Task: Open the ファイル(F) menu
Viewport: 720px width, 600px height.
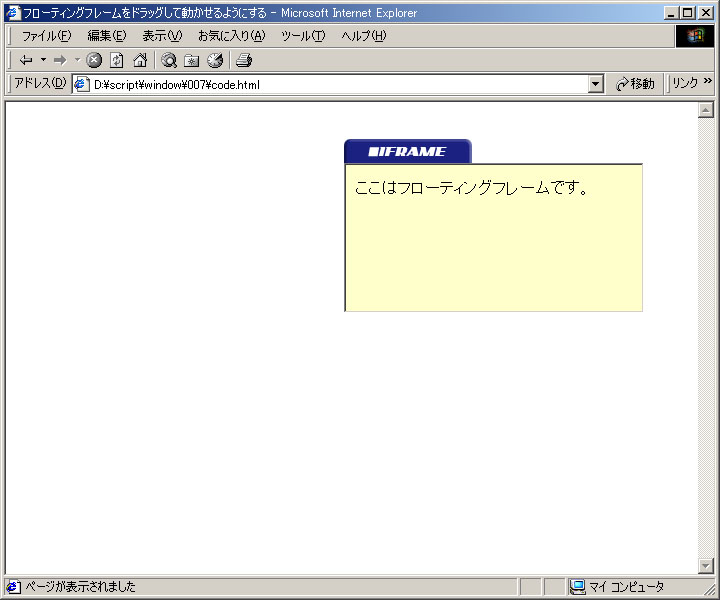Action: click(x=46, y=36)
